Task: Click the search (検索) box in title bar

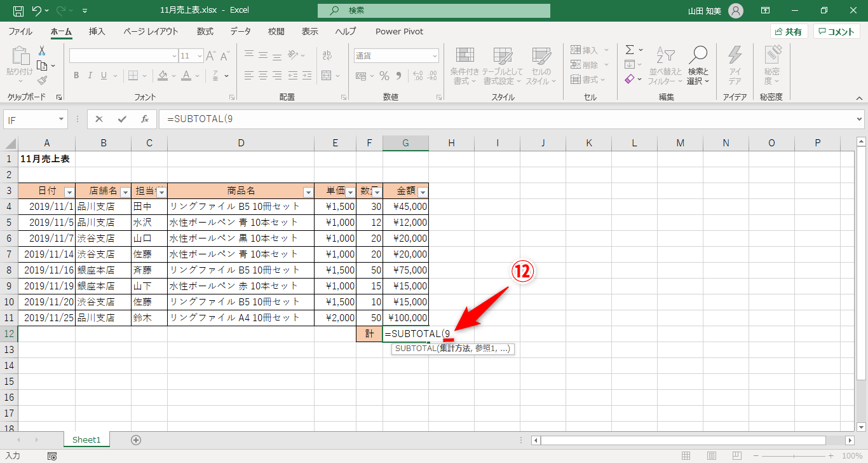Action: tap(434, 11)
